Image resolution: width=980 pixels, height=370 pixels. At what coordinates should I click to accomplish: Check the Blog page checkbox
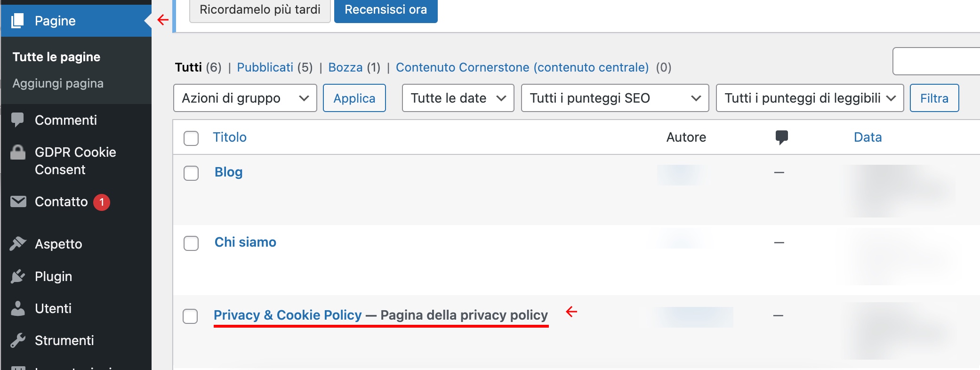(191, 173)
